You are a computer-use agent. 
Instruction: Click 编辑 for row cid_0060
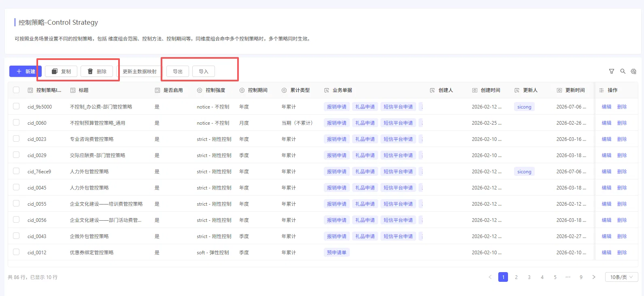(606, 123)
